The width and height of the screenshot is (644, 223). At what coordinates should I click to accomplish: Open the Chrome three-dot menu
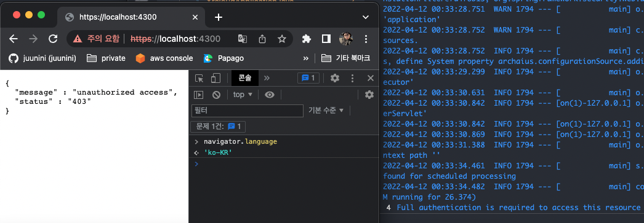click(366, 39)
